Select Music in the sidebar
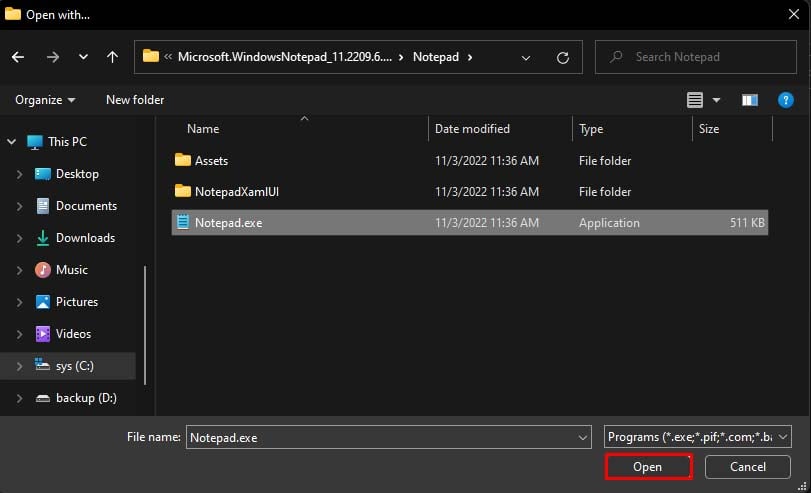This screenshot has height=493, width=811. 71,270
